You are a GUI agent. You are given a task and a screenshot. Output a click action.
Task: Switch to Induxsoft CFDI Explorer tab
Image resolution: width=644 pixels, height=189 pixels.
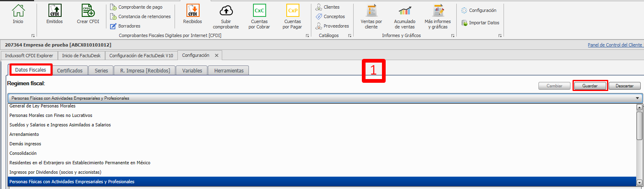click(x=29, y=55)
